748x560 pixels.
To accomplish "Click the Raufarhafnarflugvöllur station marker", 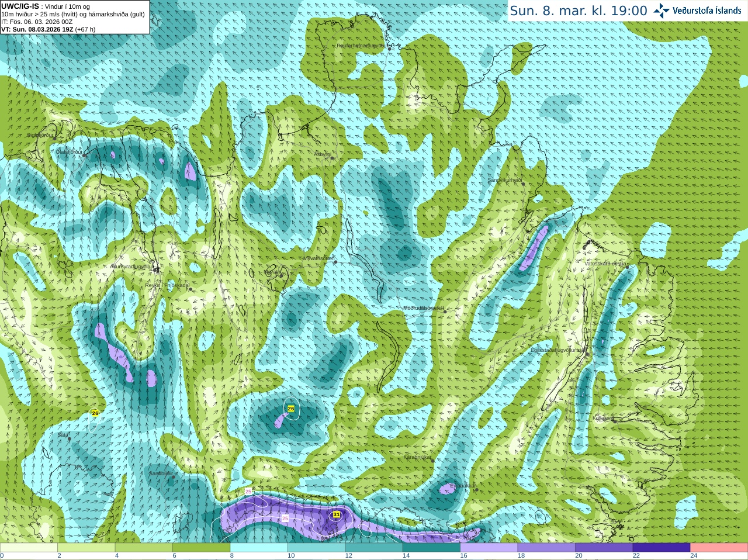I will click(x=390, y=49).
